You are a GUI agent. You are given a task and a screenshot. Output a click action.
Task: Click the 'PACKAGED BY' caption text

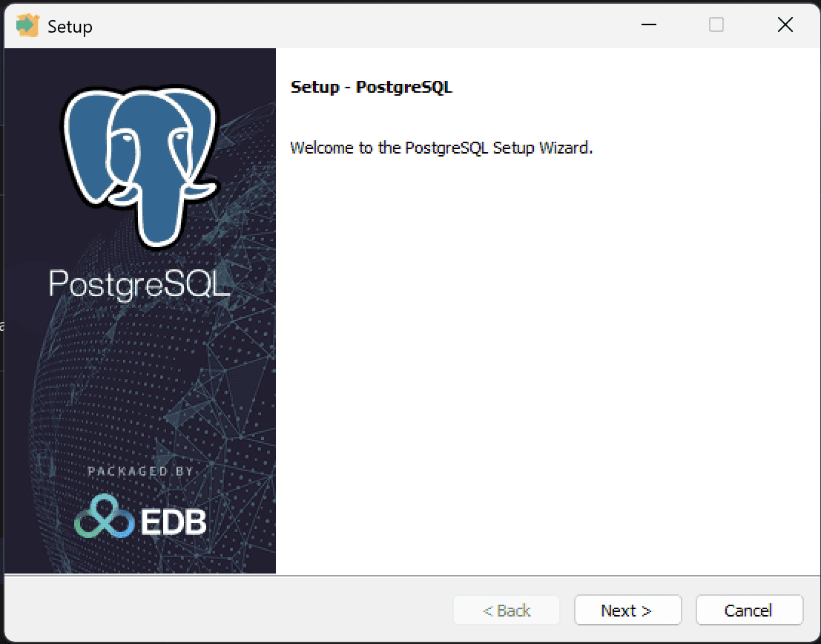tap(140, 471)
